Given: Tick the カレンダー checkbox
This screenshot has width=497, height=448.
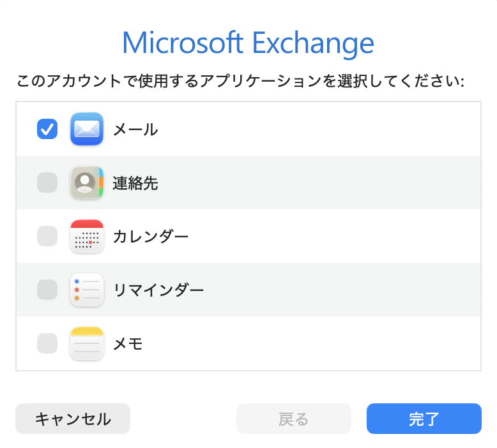Looking at the screenshot, I should pos(47,236).
